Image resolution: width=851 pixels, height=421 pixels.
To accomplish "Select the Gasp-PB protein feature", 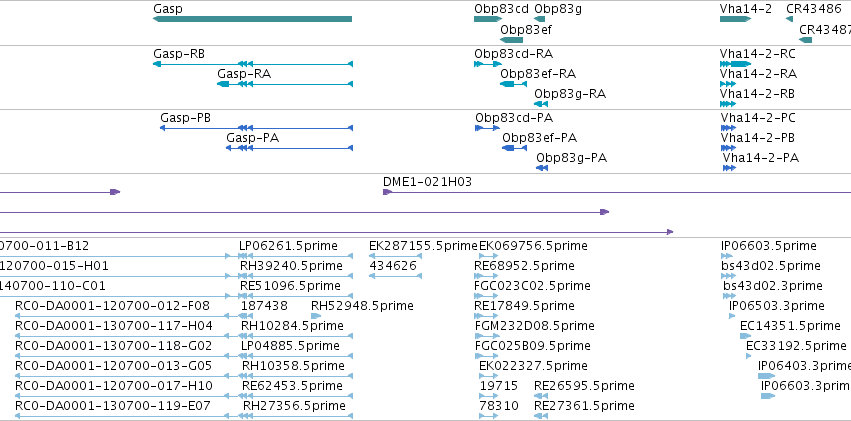I will click(x=257, y=128).
